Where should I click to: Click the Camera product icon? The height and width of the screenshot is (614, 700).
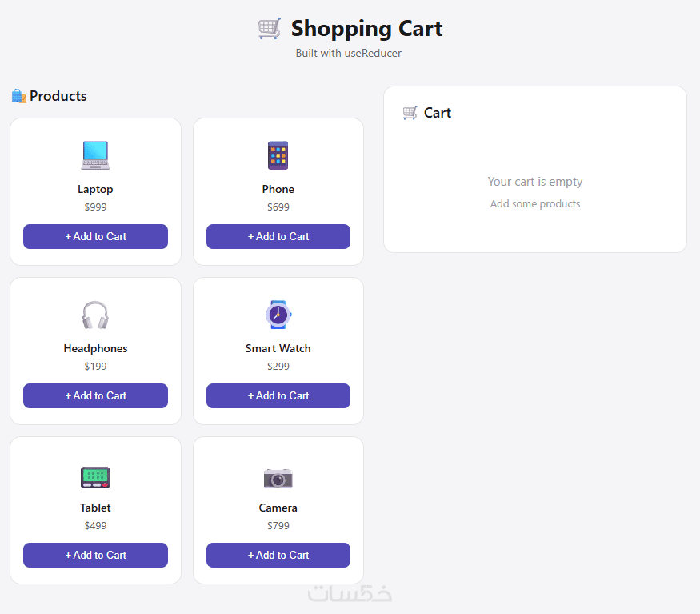278,478
